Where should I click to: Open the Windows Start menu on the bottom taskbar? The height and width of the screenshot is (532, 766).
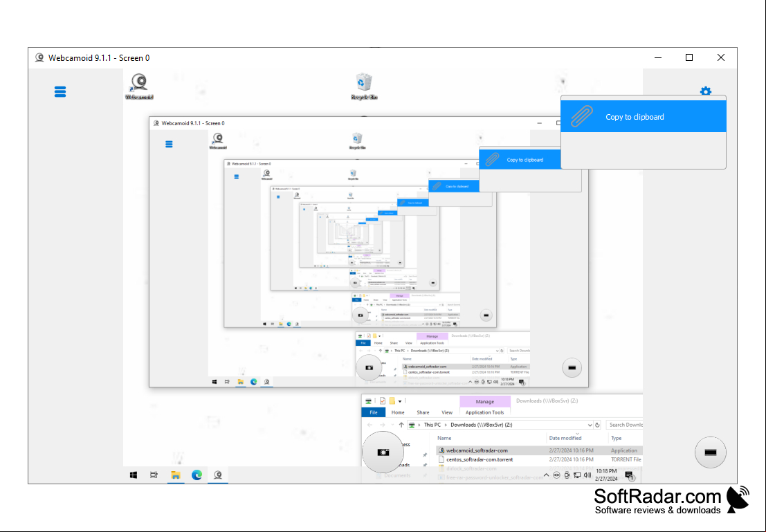point(134,475)
